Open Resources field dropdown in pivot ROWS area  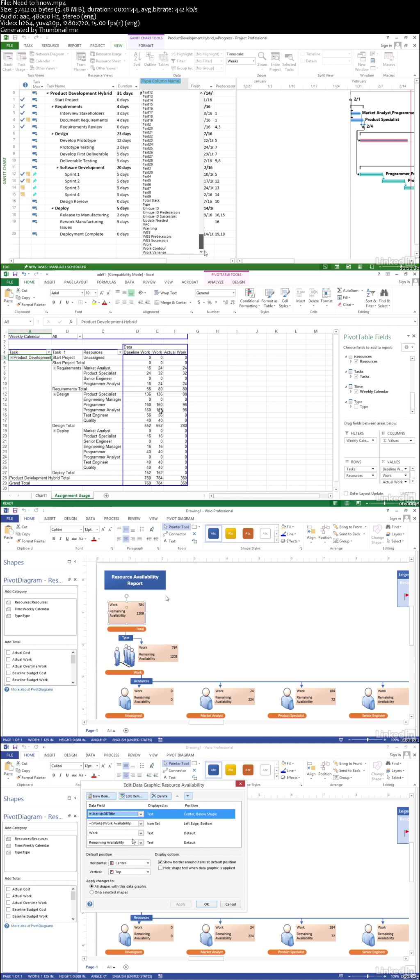coord(373,475)
